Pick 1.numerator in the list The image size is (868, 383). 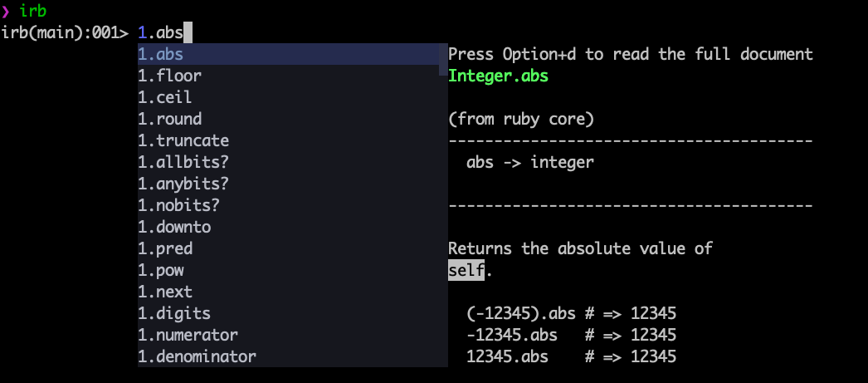point(188,335)
